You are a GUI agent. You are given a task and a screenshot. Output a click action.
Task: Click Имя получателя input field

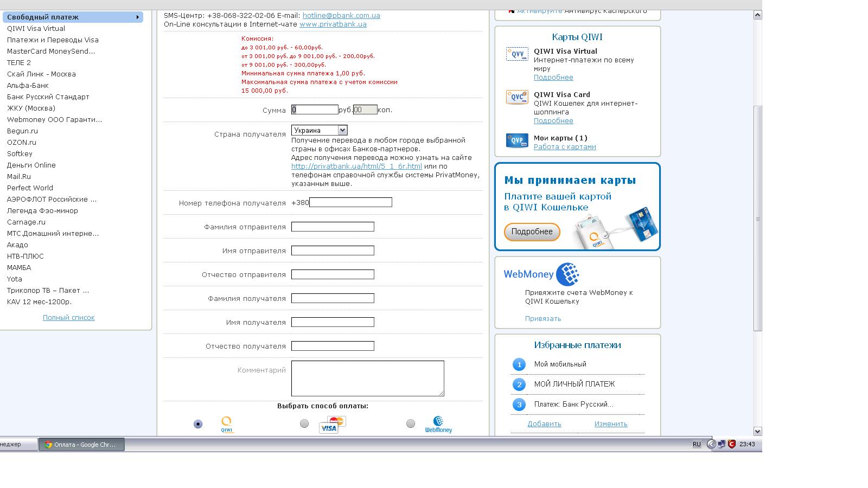[333, 322]
